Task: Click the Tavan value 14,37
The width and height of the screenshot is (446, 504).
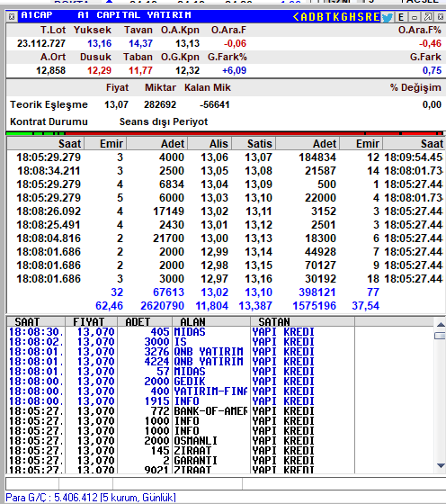Action: click(140, 43)
